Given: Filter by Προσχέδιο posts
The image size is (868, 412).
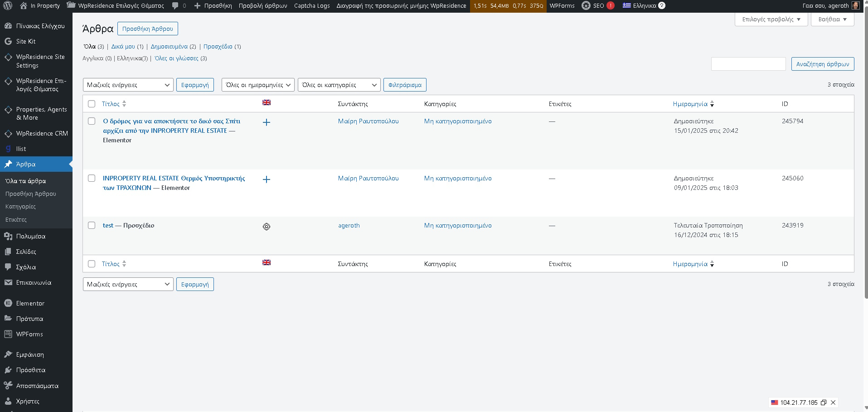Looking at the screenshot, I should tap(218, 46).
